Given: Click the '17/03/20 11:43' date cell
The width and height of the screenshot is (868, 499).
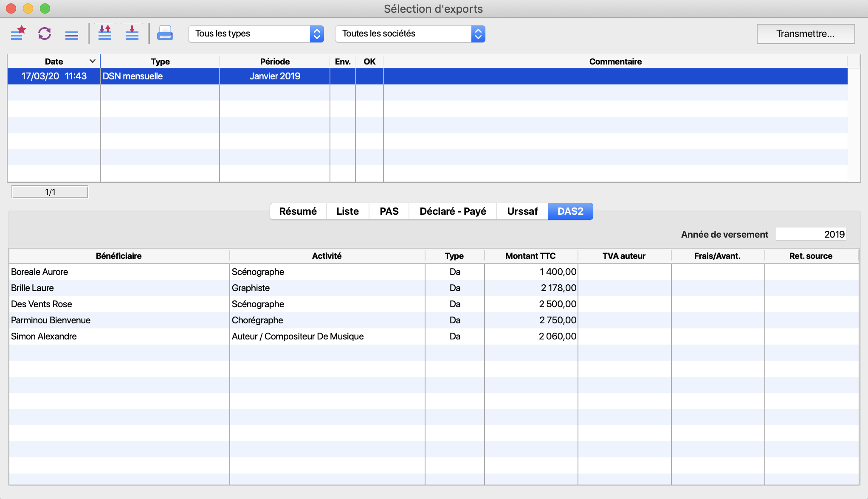Looking at the screenshot, I should tap(54, 76).
